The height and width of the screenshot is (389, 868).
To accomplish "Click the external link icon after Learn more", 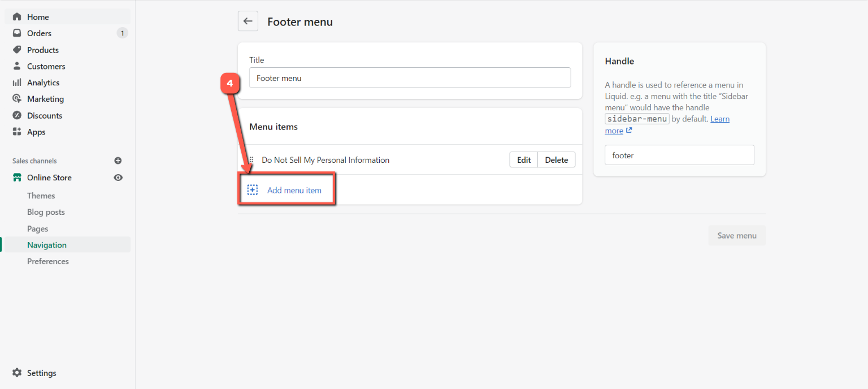I will tap(629, 131).
